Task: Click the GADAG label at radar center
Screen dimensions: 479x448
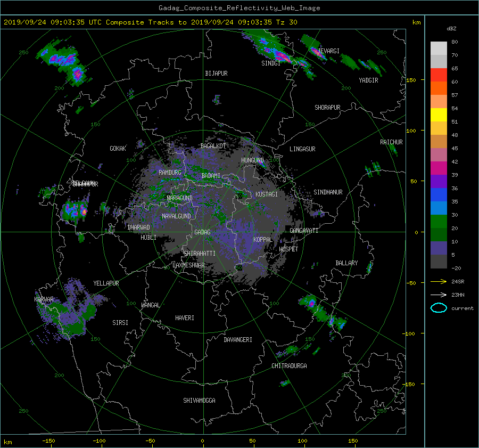Action: click(203, 232)
